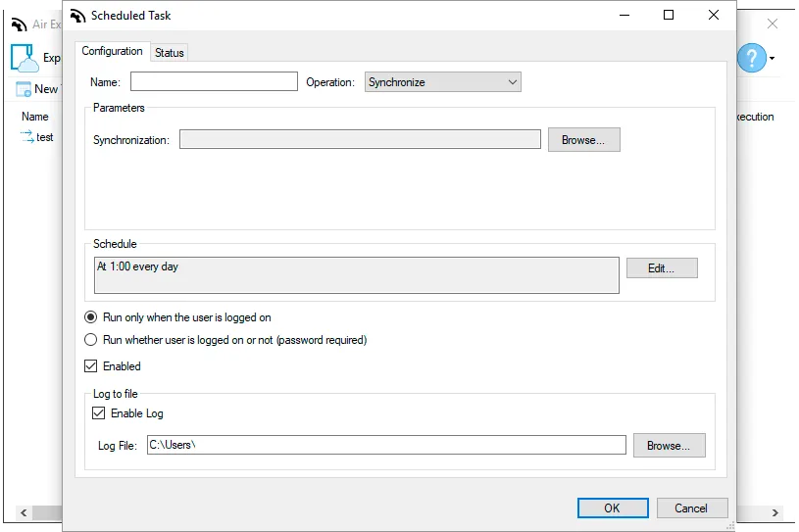
Task: Click the Log File path field
Action: coord(387,445)
